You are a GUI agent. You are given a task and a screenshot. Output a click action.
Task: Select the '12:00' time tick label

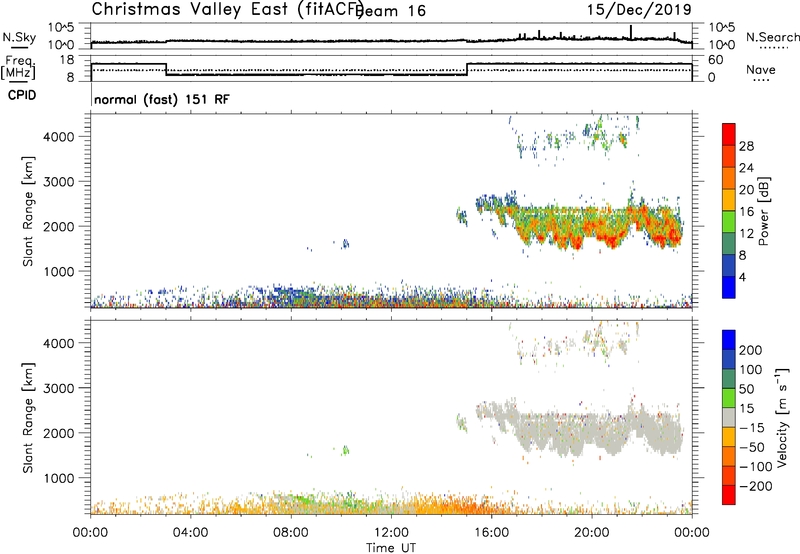[x=391, y=533]
